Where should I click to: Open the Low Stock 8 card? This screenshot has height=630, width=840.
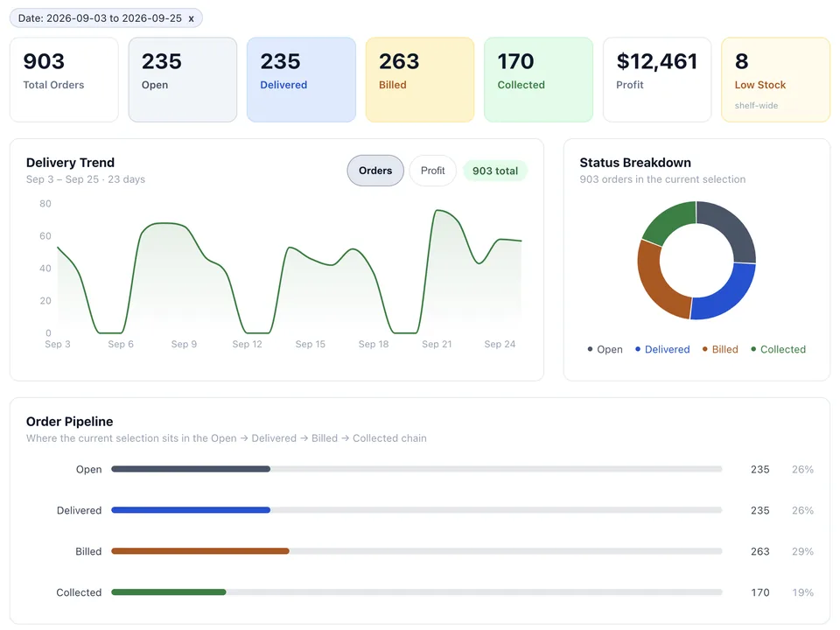[776, 80]
